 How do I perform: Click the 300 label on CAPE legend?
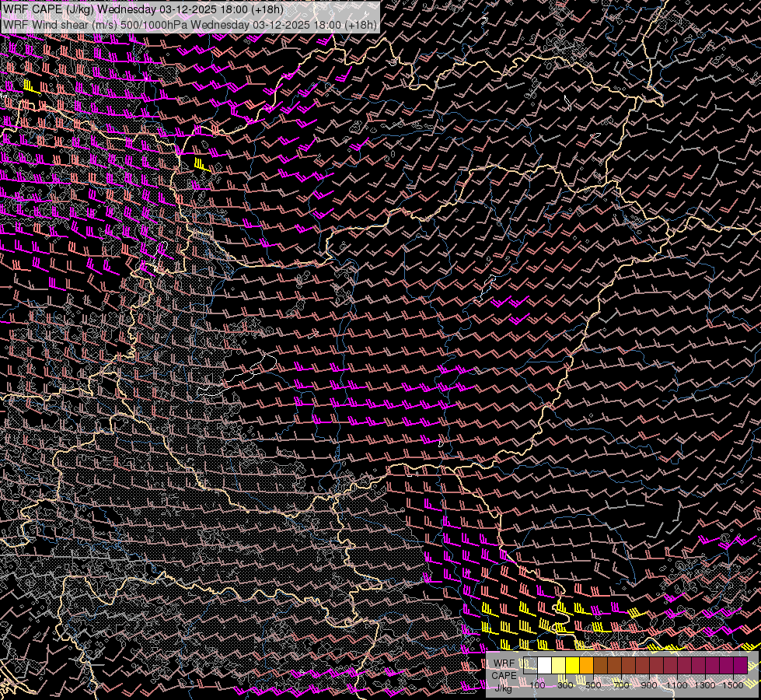(565, 685)
